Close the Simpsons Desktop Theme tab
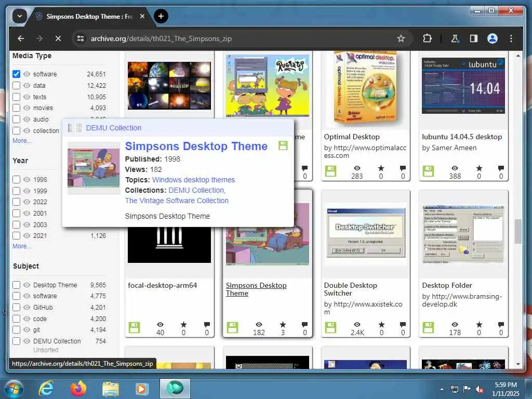 (142, 16)
